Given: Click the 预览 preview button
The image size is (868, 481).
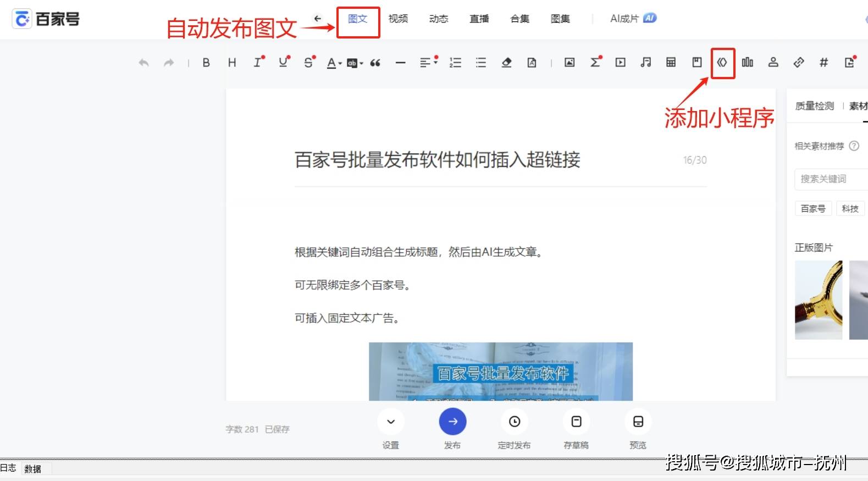Looking at the screenshot, I should coord(638,422).
